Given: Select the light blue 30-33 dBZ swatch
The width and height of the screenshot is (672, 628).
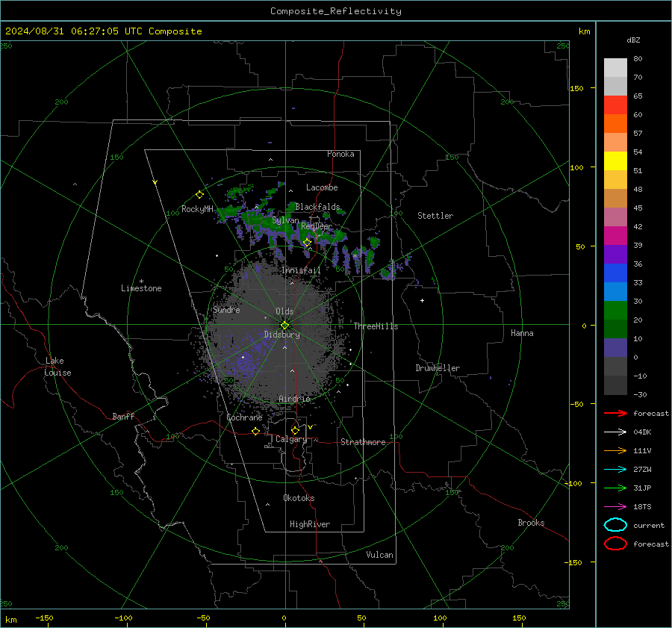Looking at the screenshot, I should pos(615,292).
